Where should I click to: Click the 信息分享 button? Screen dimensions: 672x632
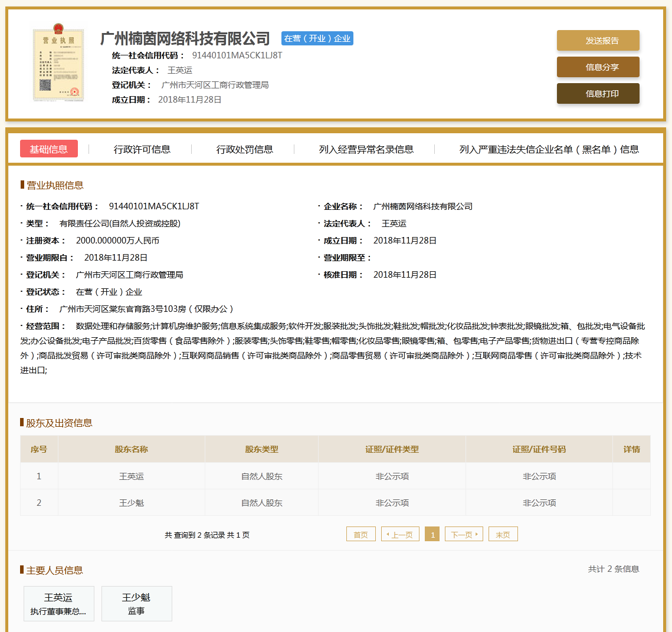[598, 67]
